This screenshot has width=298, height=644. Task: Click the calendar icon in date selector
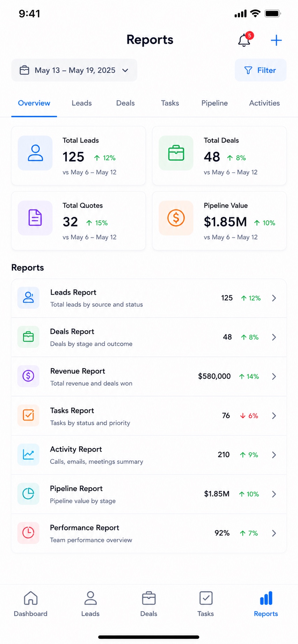24,70
